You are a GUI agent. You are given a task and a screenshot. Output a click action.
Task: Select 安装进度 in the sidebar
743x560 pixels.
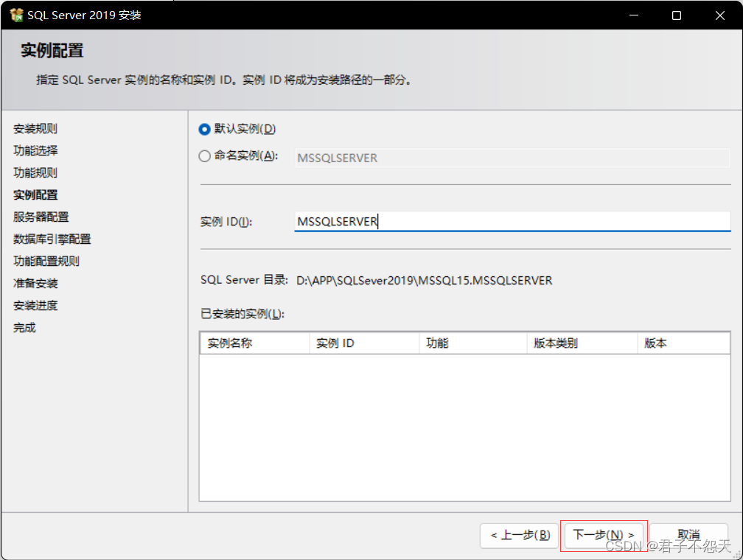pyautogui.click(x=35, y=306)
